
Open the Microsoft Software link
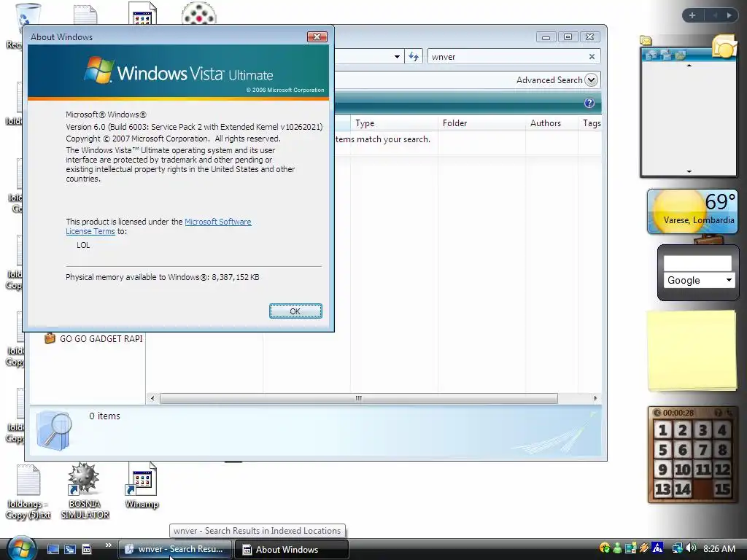pos(217,222)
